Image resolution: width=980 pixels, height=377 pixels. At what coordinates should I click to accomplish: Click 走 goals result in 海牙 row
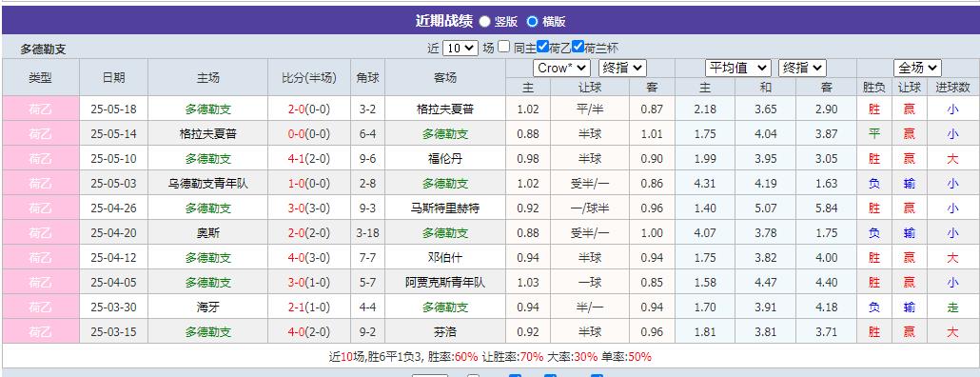952,307
